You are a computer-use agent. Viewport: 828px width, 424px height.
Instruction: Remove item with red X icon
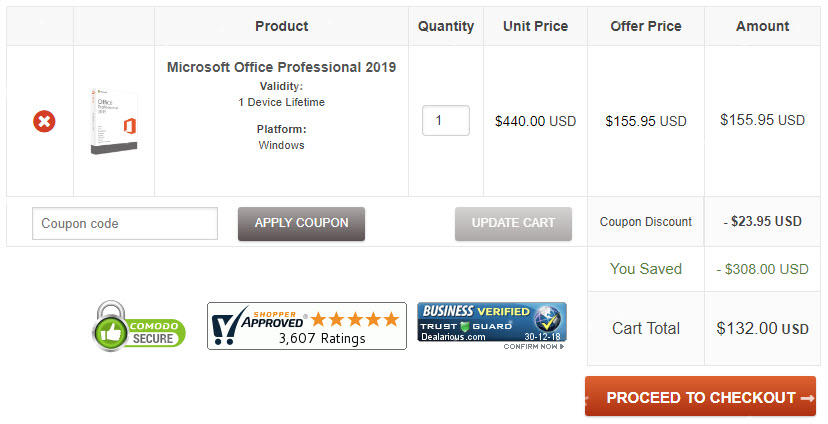pos(44,121)
